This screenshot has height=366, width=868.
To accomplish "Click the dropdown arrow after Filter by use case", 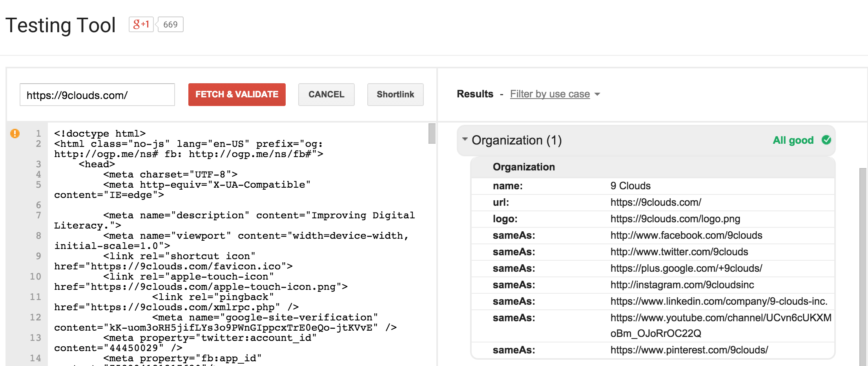I will pos(597,94).
